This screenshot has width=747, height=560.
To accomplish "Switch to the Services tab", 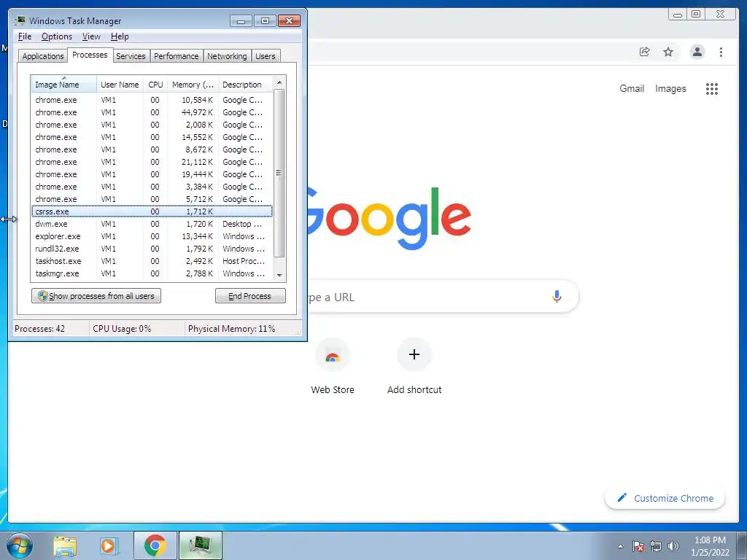I will point(131,56).
